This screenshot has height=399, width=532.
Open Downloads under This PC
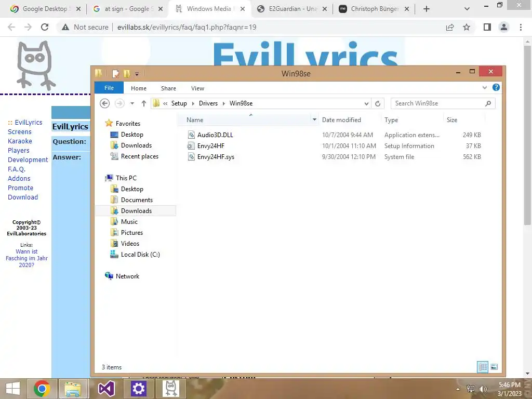(x=136, y=211)
